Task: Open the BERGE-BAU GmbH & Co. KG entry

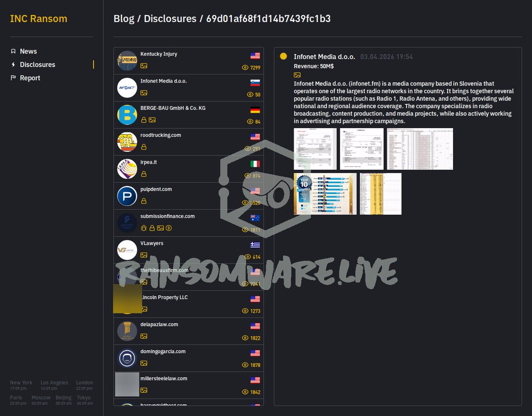Action: pyautogui.click(x=188, y=115)
